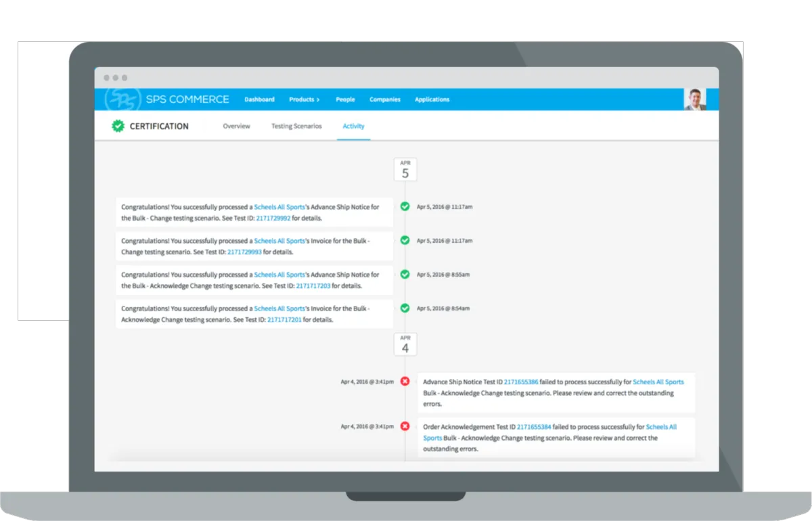This screenshot has width=812, height=521.
Task: Click Scheels All Sports link in 2171729993 entry
Action: pos(279,241)
